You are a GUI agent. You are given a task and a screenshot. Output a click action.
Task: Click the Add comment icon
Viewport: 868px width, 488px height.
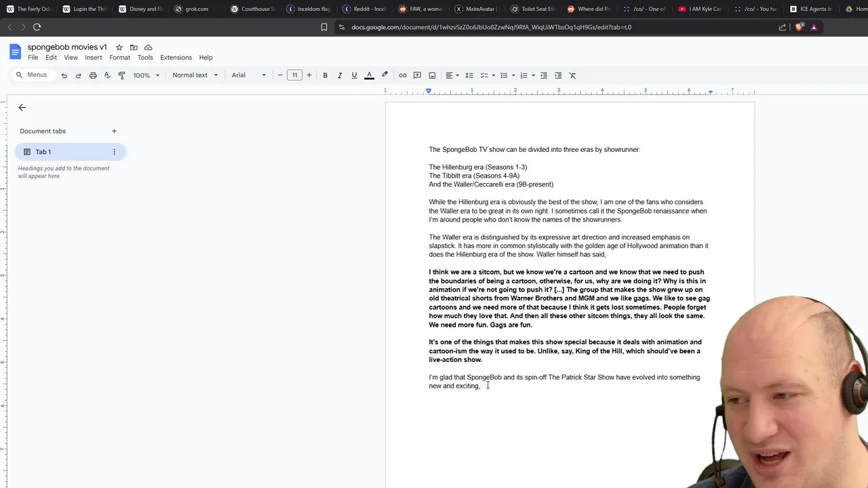417,75
